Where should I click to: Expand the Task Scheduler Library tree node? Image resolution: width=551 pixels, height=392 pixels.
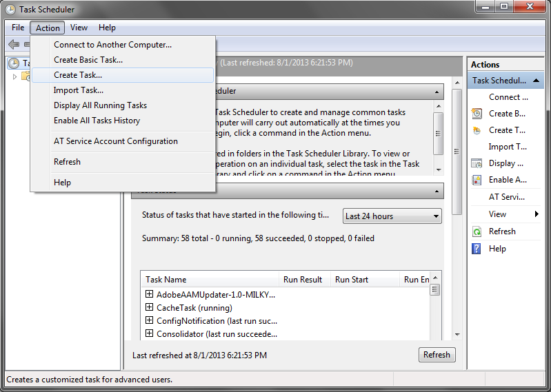(x=14, y=76)
